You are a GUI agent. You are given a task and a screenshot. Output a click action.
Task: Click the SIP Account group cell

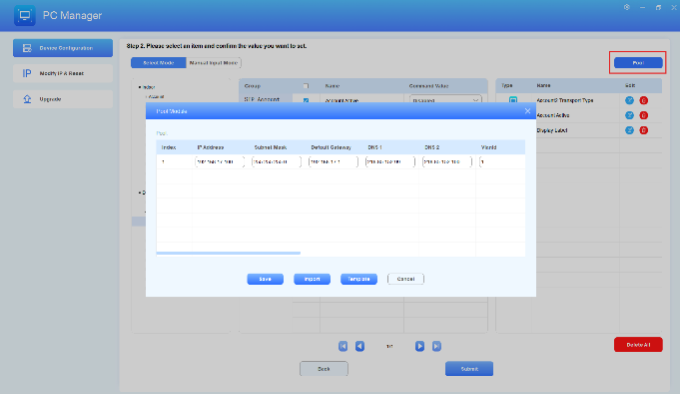pos(262,99)
